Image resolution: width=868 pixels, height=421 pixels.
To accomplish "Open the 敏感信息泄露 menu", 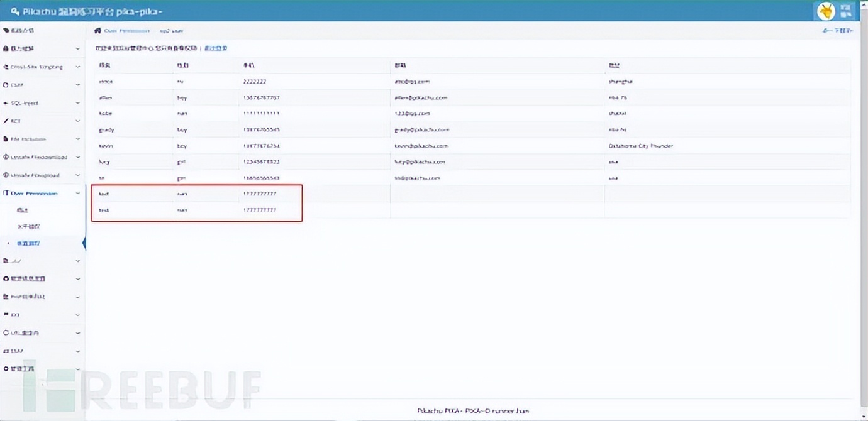I will [42, 278].
